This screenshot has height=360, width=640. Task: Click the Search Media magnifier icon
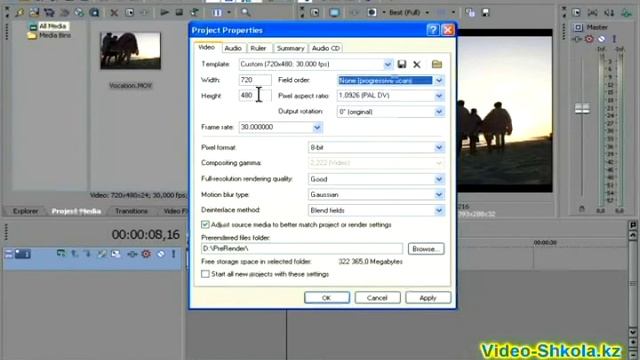click(246, 13)
